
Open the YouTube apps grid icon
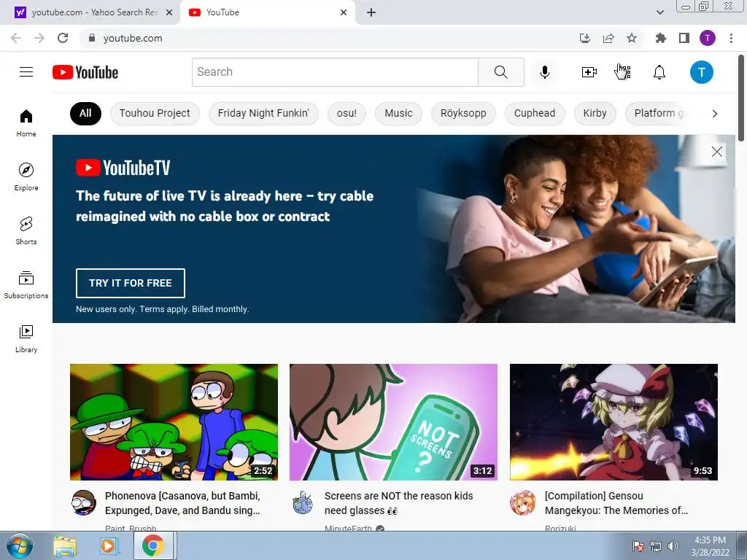click(624, 72)
